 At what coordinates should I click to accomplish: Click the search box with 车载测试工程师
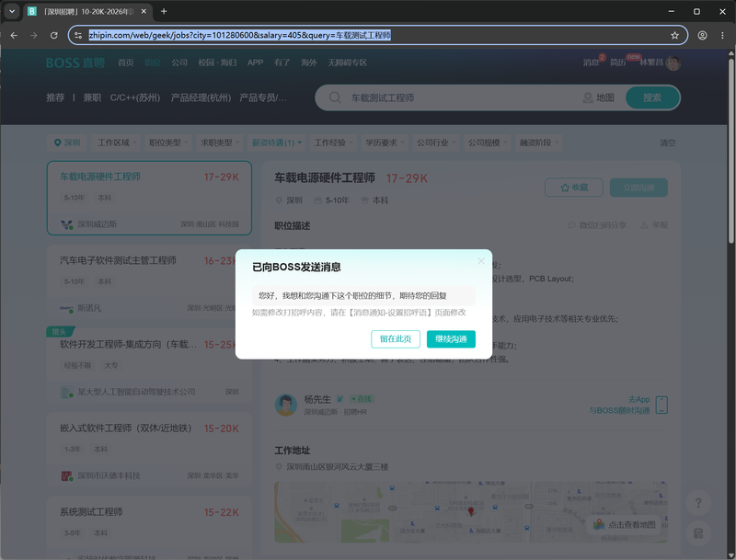pos(463,97)
